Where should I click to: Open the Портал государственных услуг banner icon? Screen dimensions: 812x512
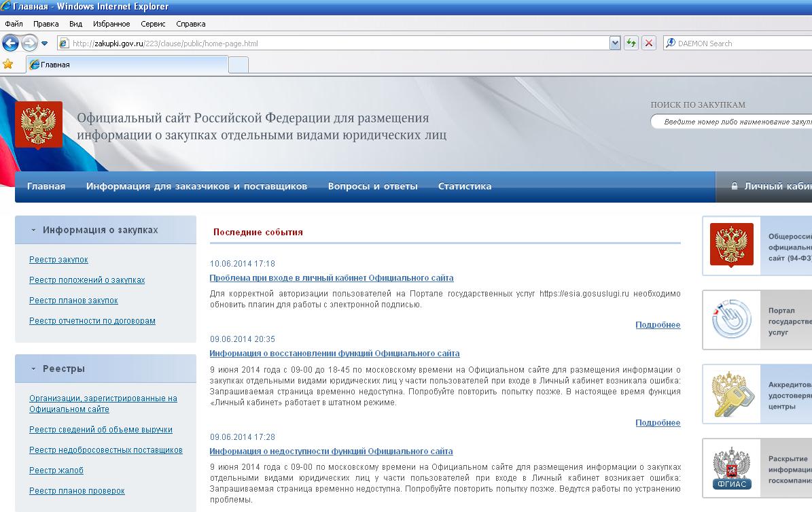731,320
